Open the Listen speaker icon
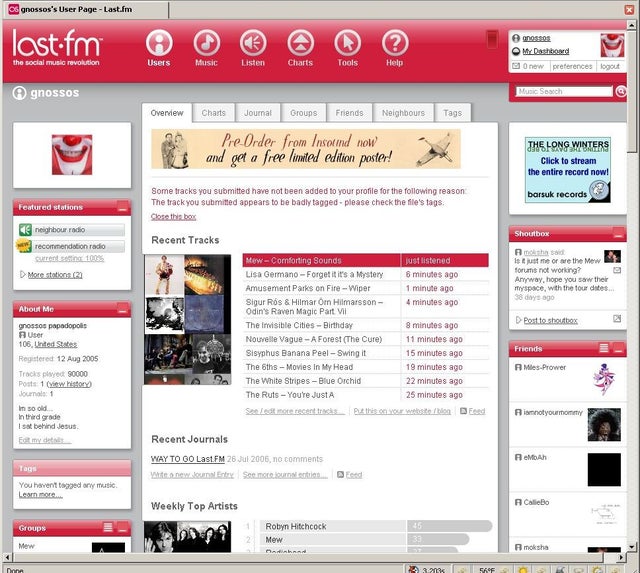Image resolution: width=640 pixels, height=573 pixels. (x=253, y=43)
